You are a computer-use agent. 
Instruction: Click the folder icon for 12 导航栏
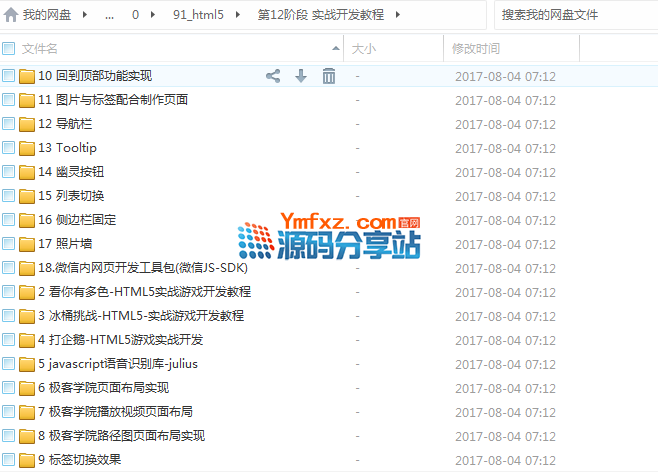click(27, 124)
